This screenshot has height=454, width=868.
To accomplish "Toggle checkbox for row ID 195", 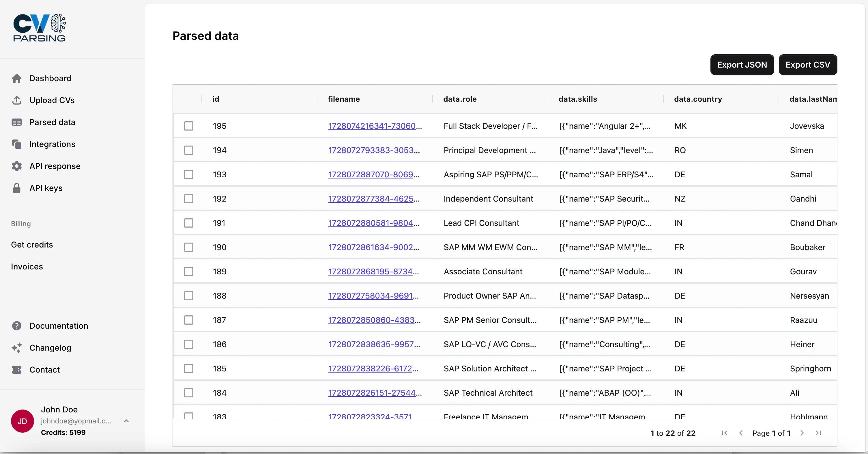I will point(189,126).
